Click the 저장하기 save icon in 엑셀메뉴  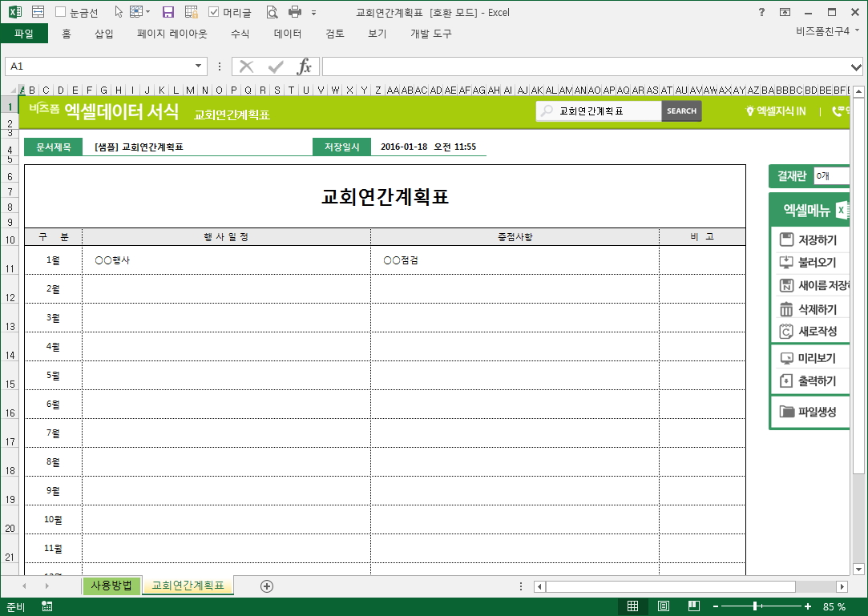[786, 240]
